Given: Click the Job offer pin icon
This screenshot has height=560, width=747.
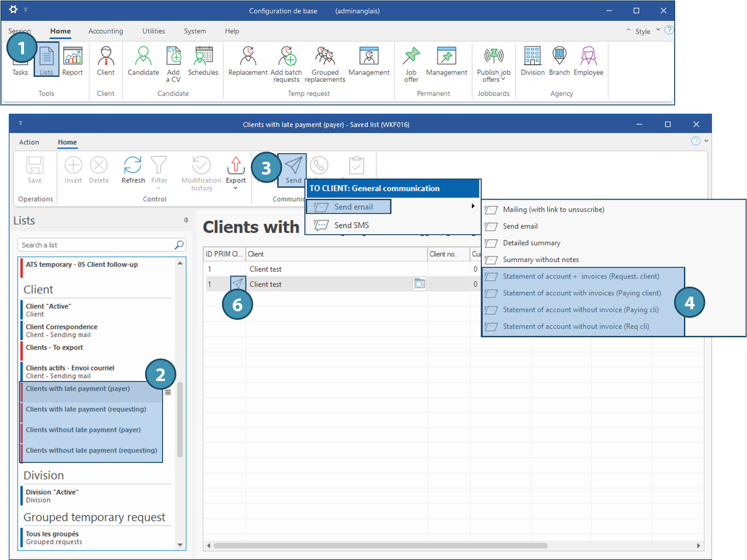Looking at the screenshot, I should (411, 56).
